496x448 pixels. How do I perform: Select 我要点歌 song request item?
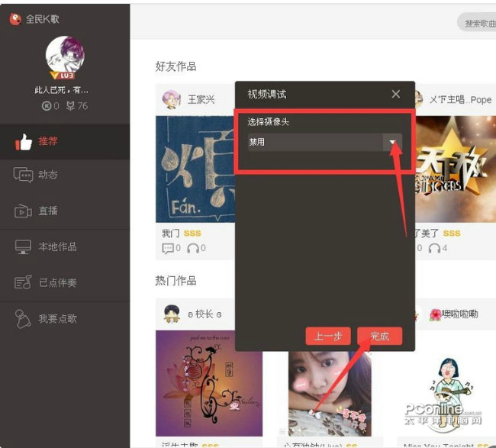point(65,318)
